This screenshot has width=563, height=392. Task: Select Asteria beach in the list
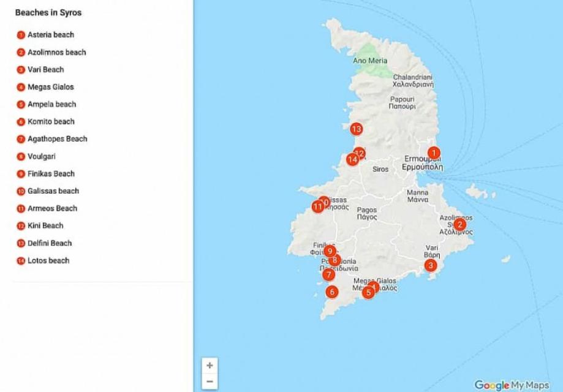[51, 35]
